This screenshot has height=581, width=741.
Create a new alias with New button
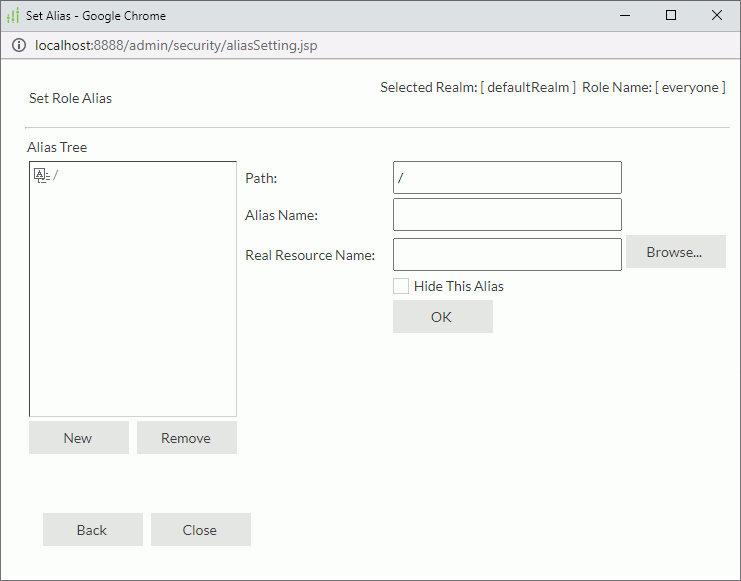click(x=79, y=438)
